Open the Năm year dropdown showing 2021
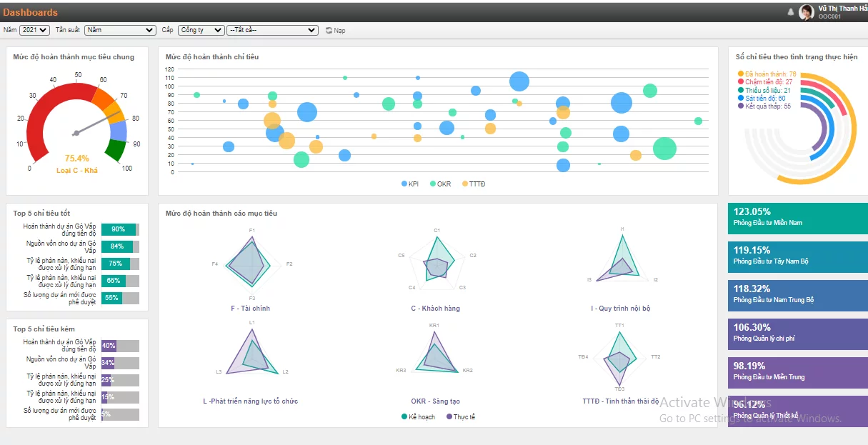Screen dimensions: 868x445 tap(34, 30)
